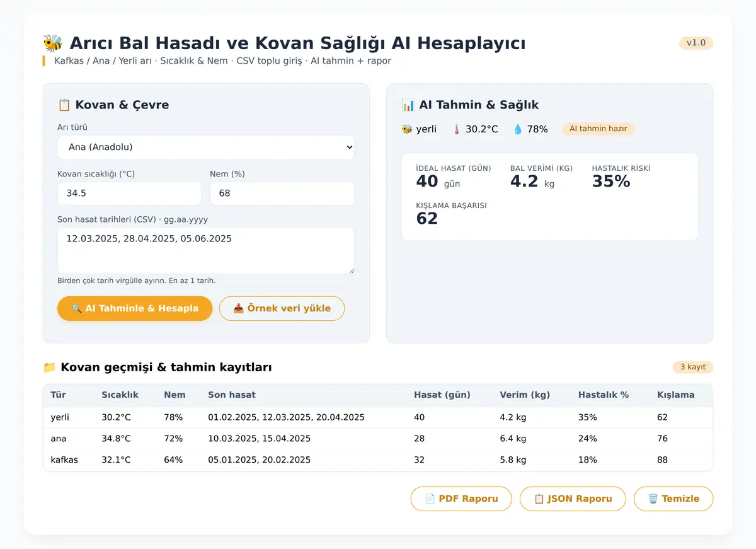This screenshot has height=549, width=756.
Task: Click the 72% humidity cell
Action: pos(173,439)
